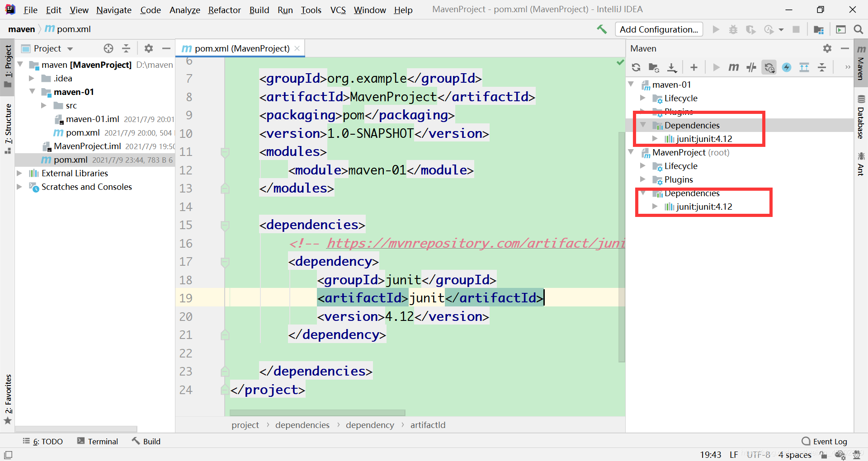Click the Debug bug icon in toolbar
This screenshot has height=461, width=868.
pos(733,29)
